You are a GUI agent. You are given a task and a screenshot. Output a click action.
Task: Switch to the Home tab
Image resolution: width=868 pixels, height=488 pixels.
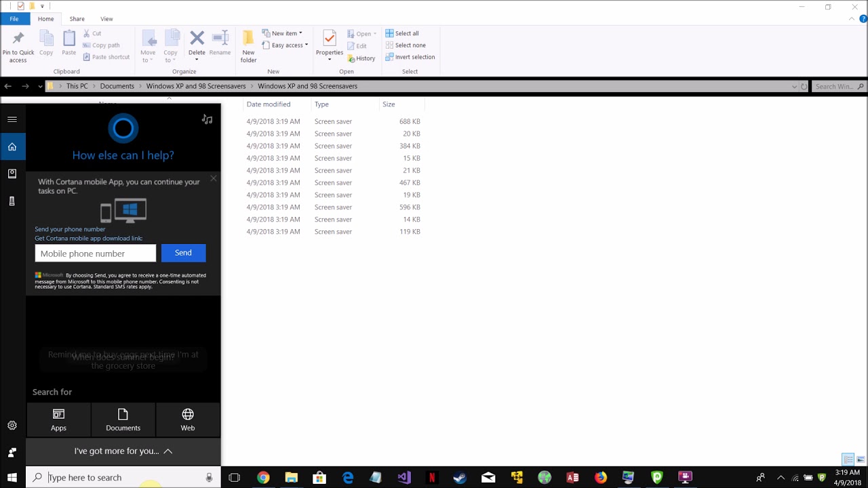click(x=45, y=19)
